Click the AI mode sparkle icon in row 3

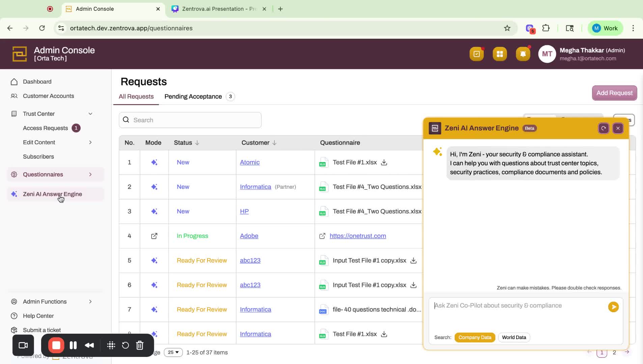click(x=154, y=211)
